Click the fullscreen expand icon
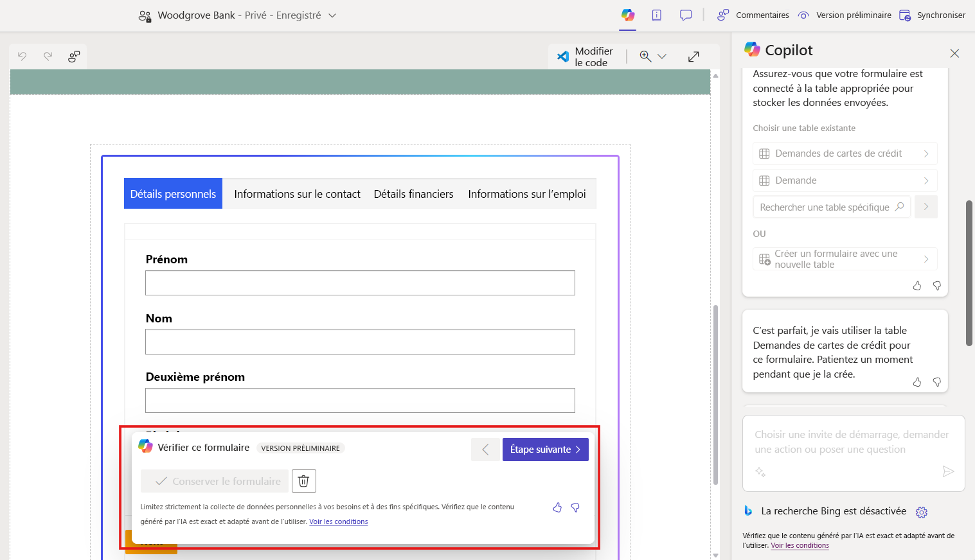This screenshot has height=560, width=975. (693, 56)
